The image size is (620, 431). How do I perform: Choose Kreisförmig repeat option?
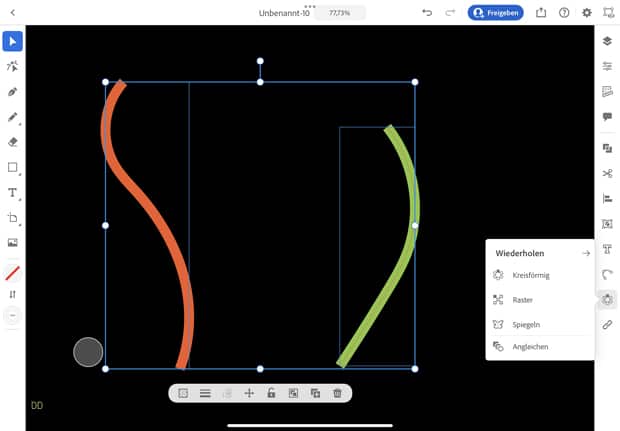(x=530, y=275)
